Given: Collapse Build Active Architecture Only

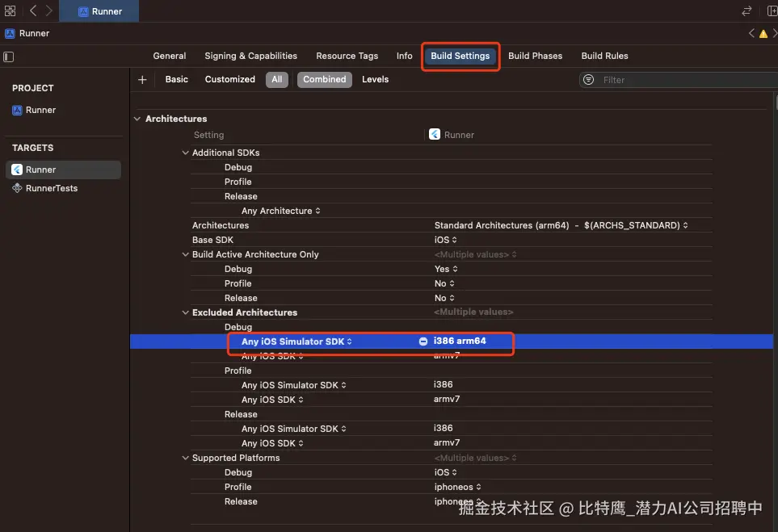Looking at the screenshot, I should point(185,254).
